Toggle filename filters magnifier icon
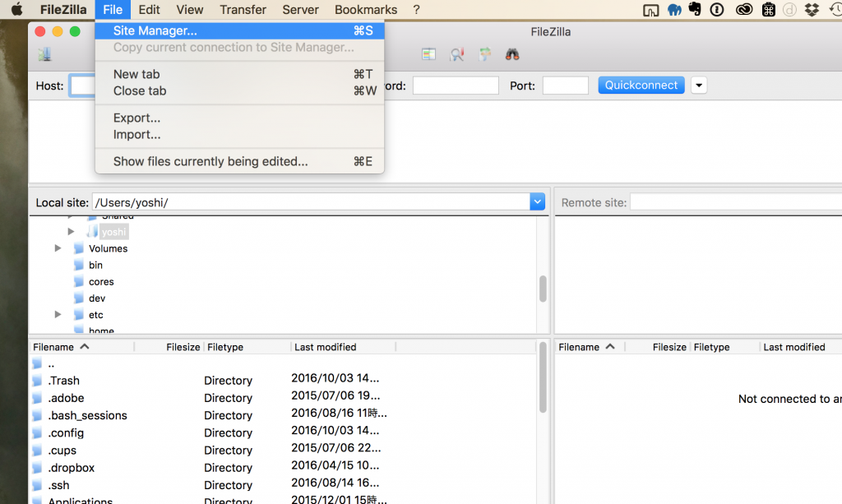 tap(457, 54)
